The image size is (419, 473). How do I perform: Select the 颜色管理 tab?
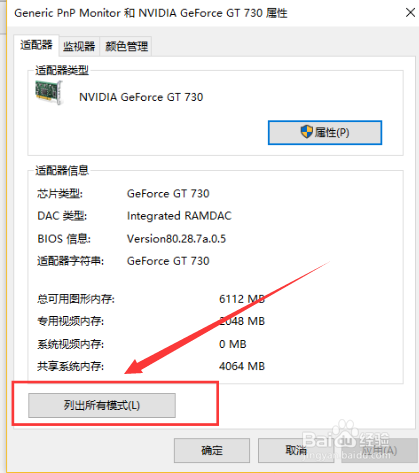[x=126, y=46]
